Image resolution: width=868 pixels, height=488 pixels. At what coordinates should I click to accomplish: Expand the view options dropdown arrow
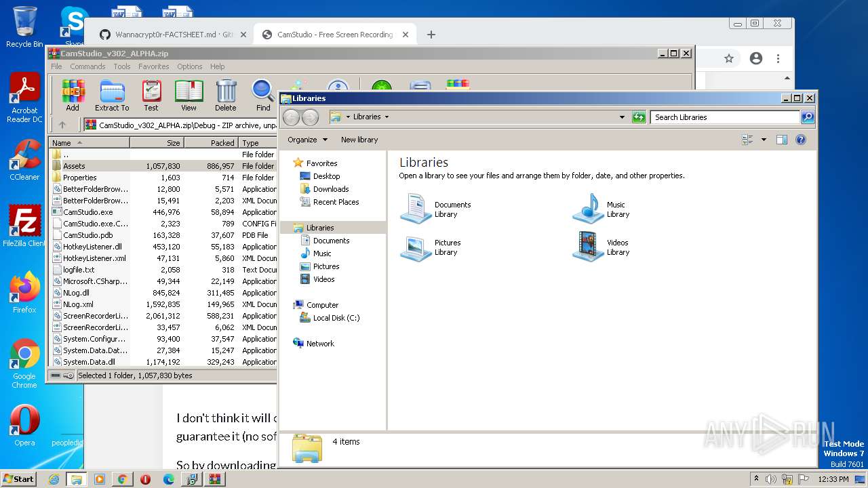point(764,140)
